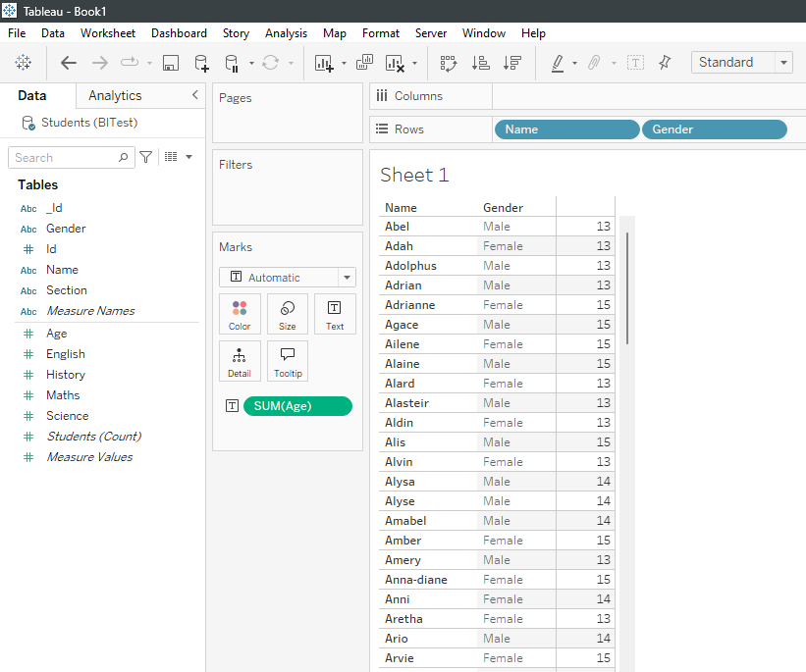The width and height of the screenshot is (806, 672).
Task: Select the Students (Count) field
Action: coord(94,437)
